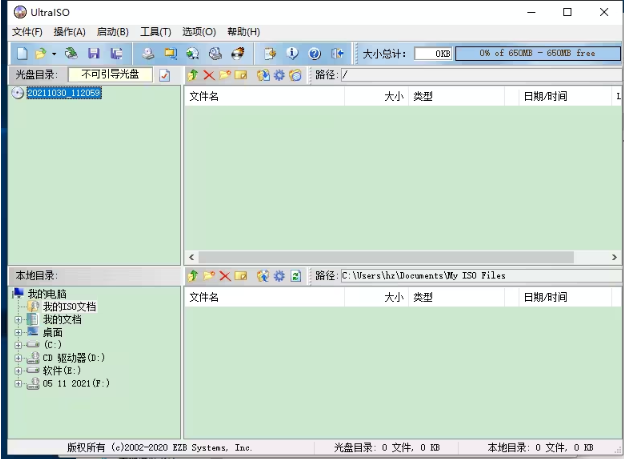624x459 pixels.
Task: Click the Mount to virtual drive icon
Action: [215, 53]
